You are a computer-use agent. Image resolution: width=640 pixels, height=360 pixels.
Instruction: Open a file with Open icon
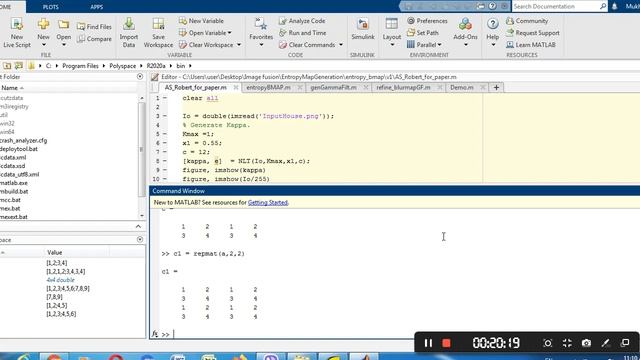[x=63, y=25]
